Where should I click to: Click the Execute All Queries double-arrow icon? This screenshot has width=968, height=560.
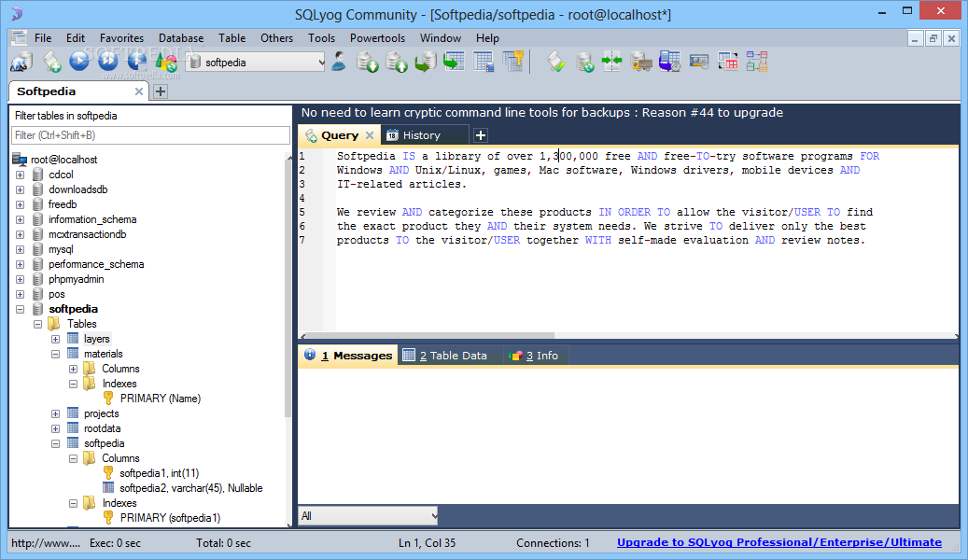click(x=108, y=61)
